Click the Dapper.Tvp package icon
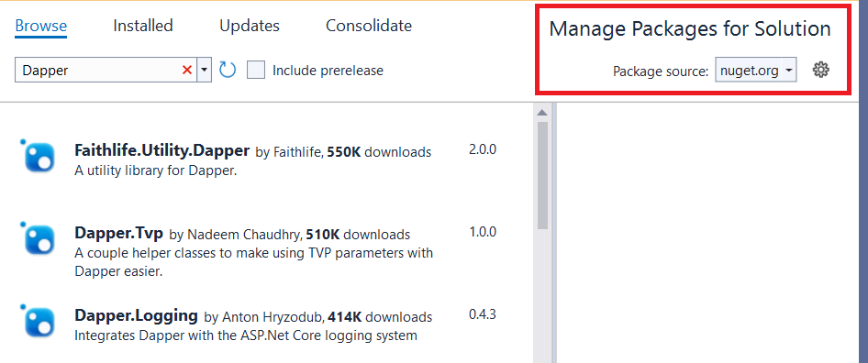Screen dimensions: 868x363 click(x=39, y=239)
